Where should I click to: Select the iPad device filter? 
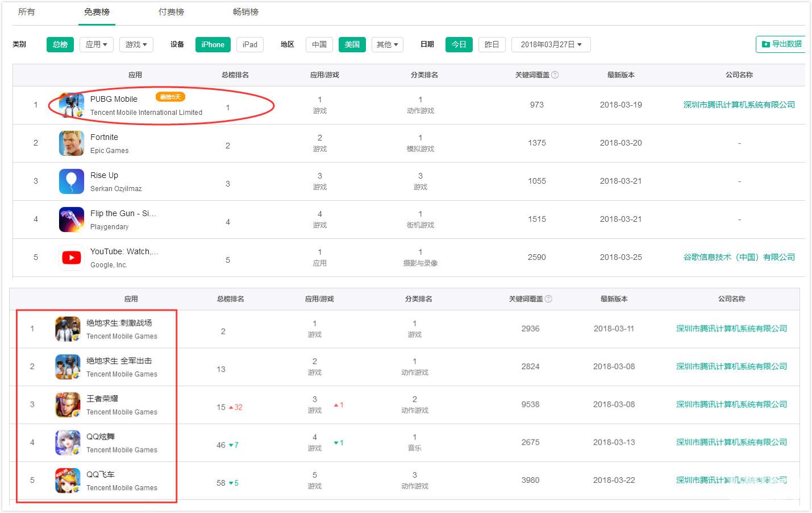click(x=250, y=44)
